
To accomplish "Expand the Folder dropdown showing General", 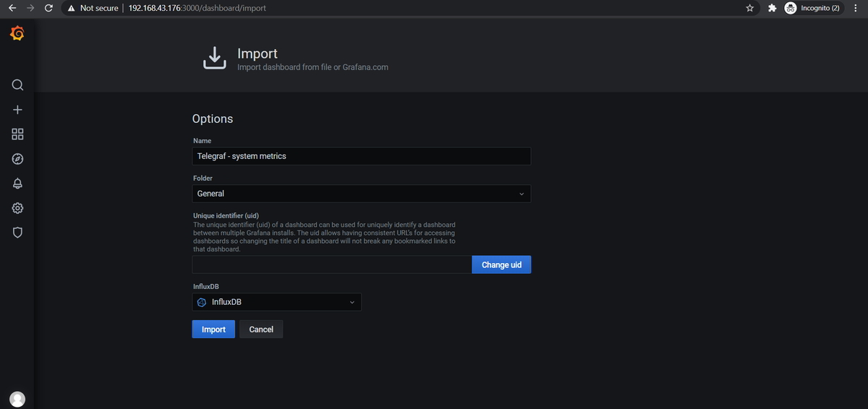I will [361, 194].
